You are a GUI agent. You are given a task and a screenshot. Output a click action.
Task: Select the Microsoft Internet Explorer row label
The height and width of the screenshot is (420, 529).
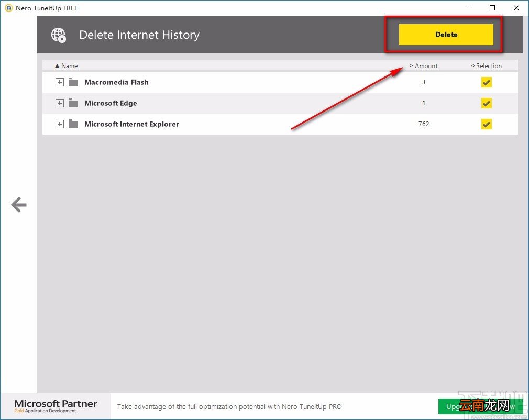[x=131, y=124]
